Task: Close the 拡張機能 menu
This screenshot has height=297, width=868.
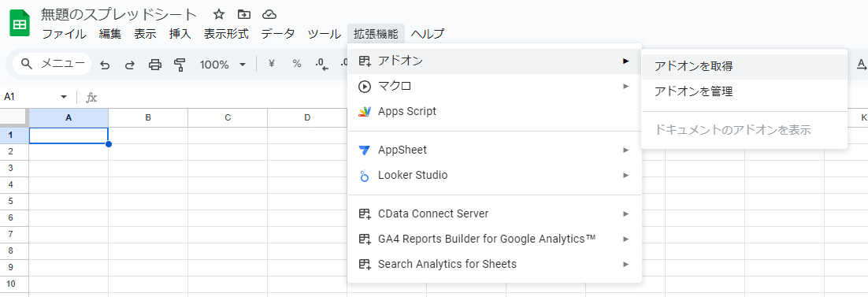Action: pyautogui.click(x=376, y=34)
